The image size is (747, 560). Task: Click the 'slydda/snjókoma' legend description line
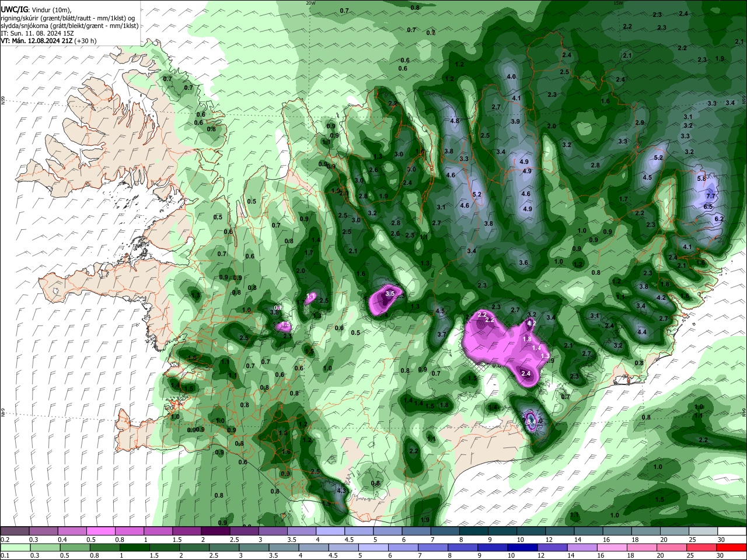(x=69, y=26)
